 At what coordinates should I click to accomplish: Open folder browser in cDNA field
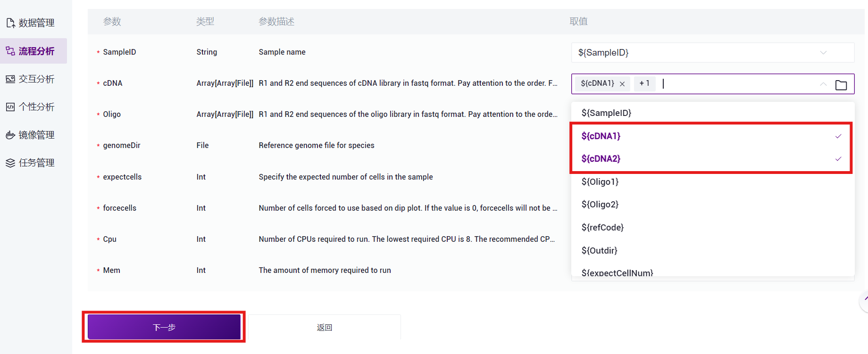point(841,85)
